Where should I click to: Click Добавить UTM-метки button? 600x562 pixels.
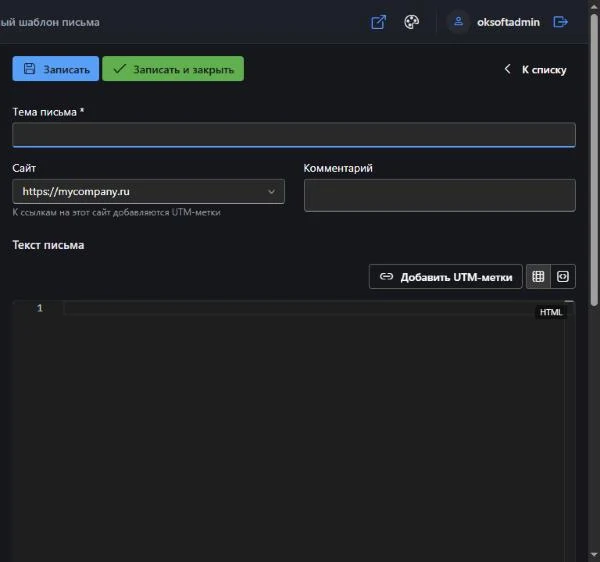pos(446,277)
